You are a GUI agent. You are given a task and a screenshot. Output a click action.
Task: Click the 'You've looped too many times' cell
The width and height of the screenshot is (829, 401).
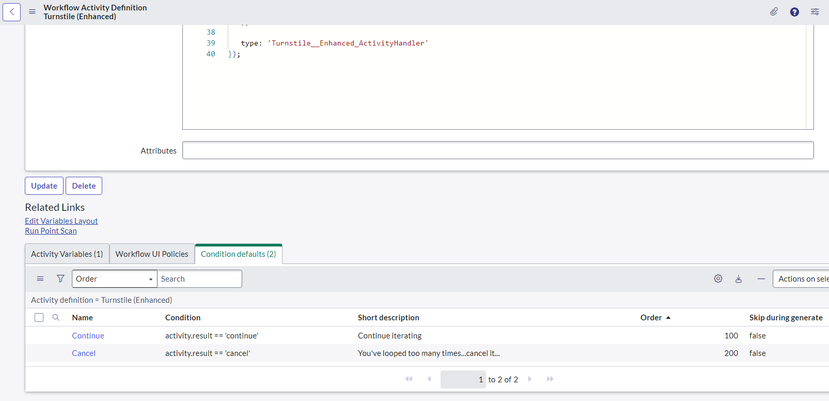tap(429, 353)
